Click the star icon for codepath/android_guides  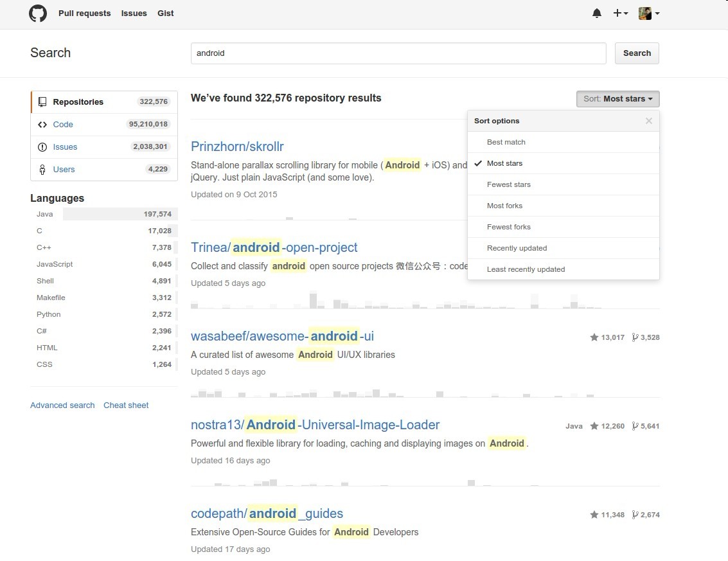pos(594,515)
